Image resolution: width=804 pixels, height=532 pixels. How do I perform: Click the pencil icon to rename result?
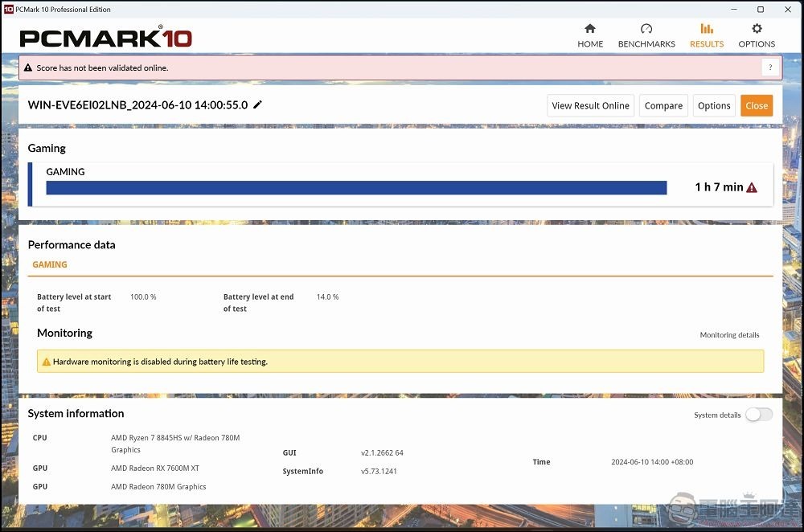(x=257, y=104)
